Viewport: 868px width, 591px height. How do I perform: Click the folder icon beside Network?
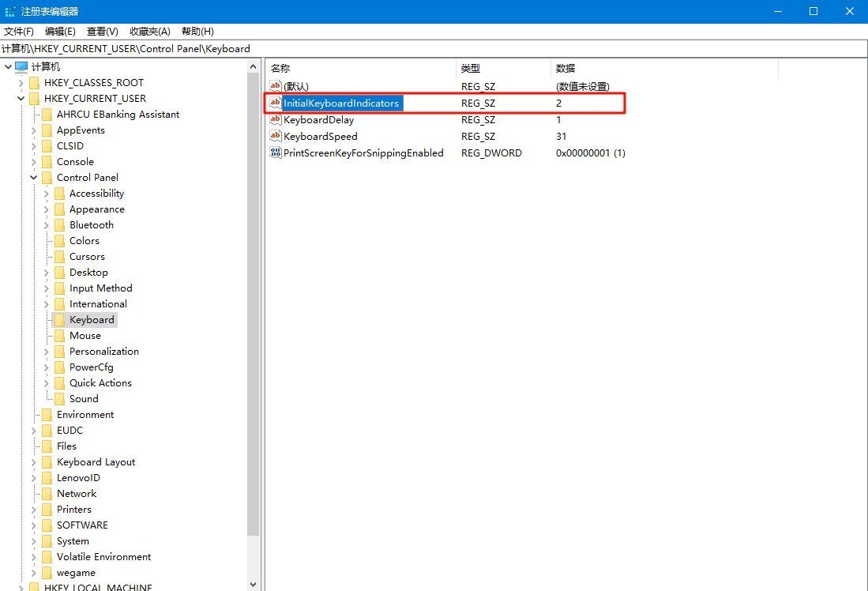47,494
